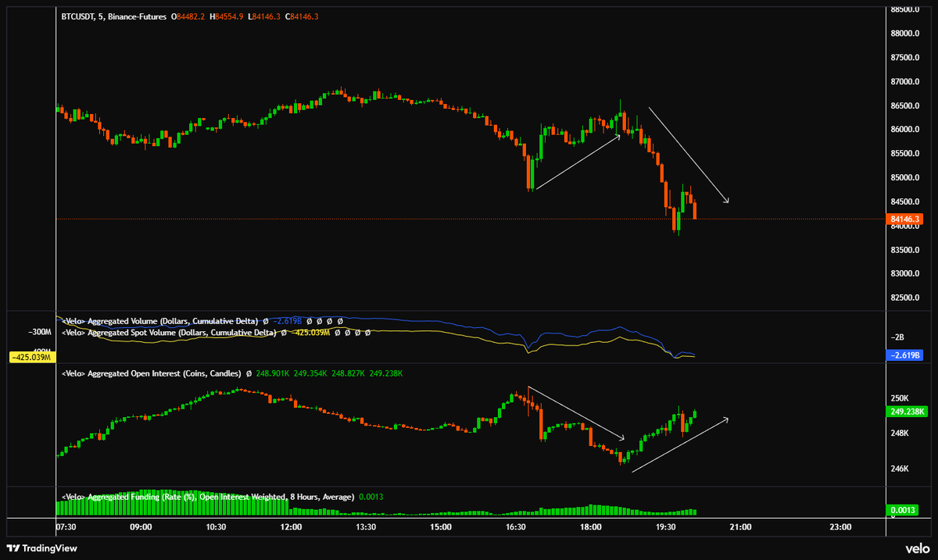Click the Binance-Futures exchange label
Screen dimensions: 938x560
138,16
